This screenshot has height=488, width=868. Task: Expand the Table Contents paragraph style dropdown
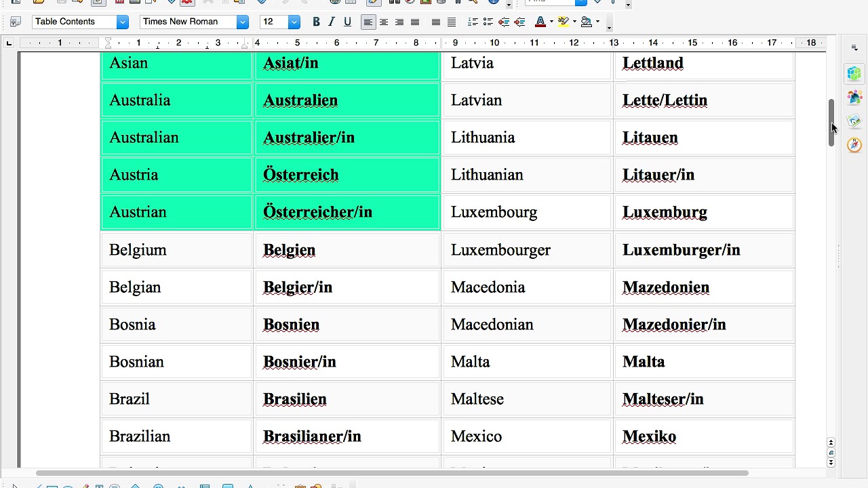(x=122, y=22)
